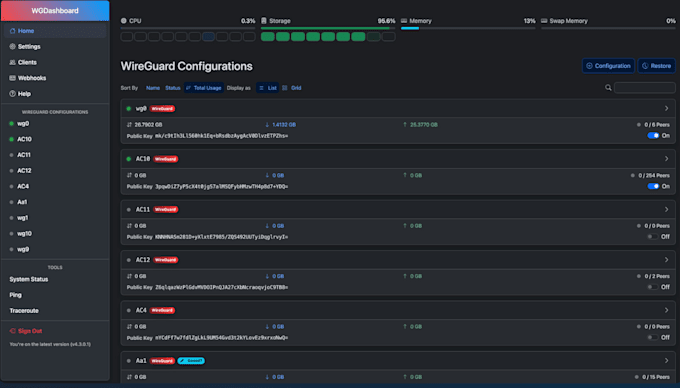Click the List layout icon
Viewport: 680px width, 388px height.
[x=261, y=88]
